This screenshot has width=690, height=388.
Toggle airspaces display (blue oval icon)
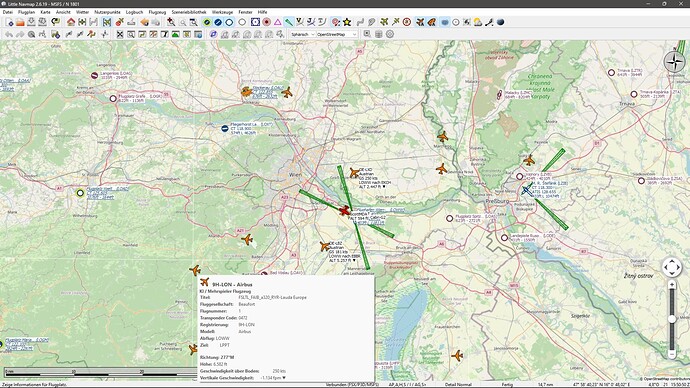445,22
